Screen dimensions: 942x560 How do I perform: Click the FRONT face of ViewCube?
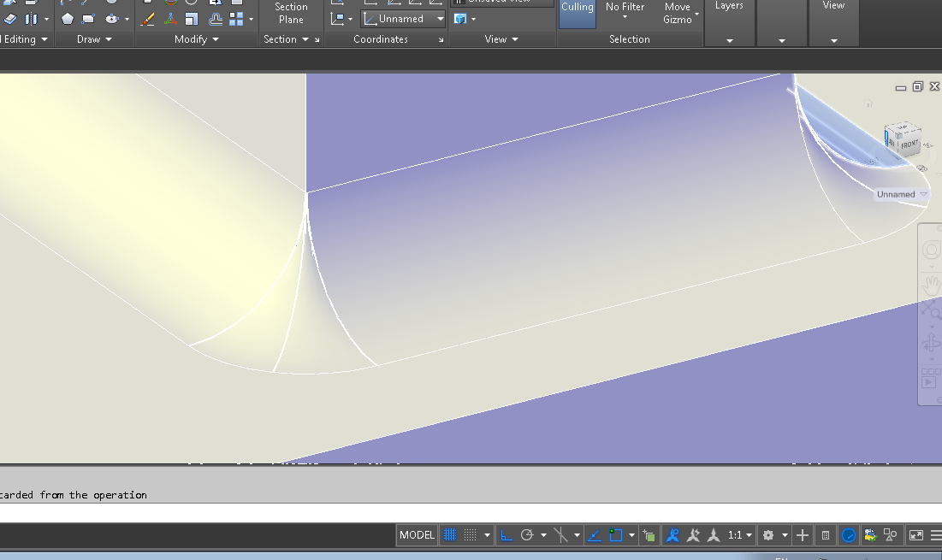909,144
